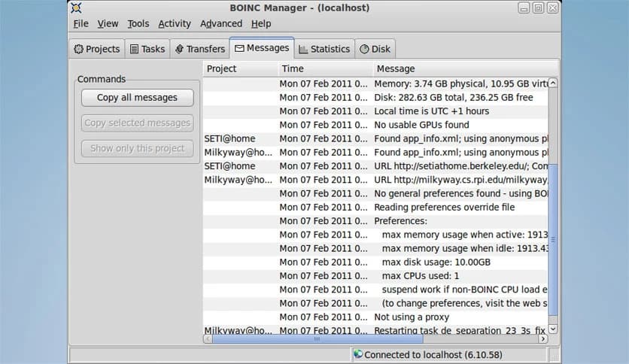Screen dimensions: 629x364
Task: Open the Help menu
Action: click(x=261, y=23)
